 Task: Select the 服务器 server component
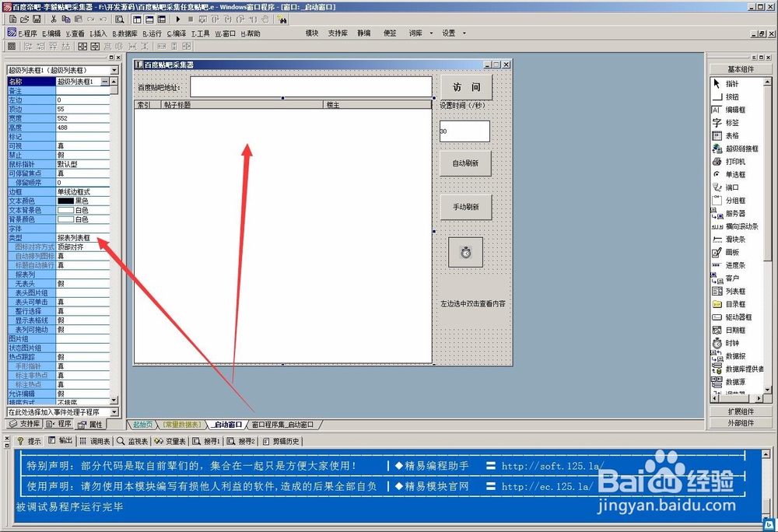(737, 213)
